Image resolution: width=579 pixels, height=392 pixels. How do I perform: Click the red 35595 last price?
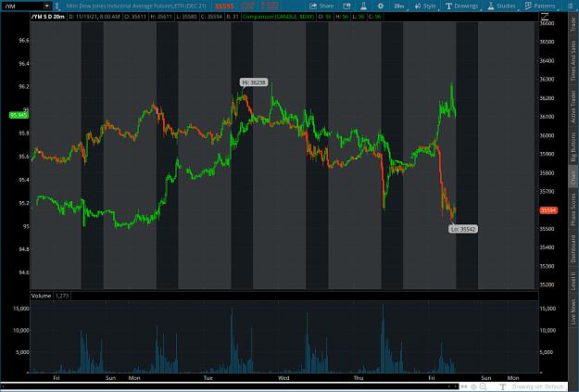[x=224, y=6]
